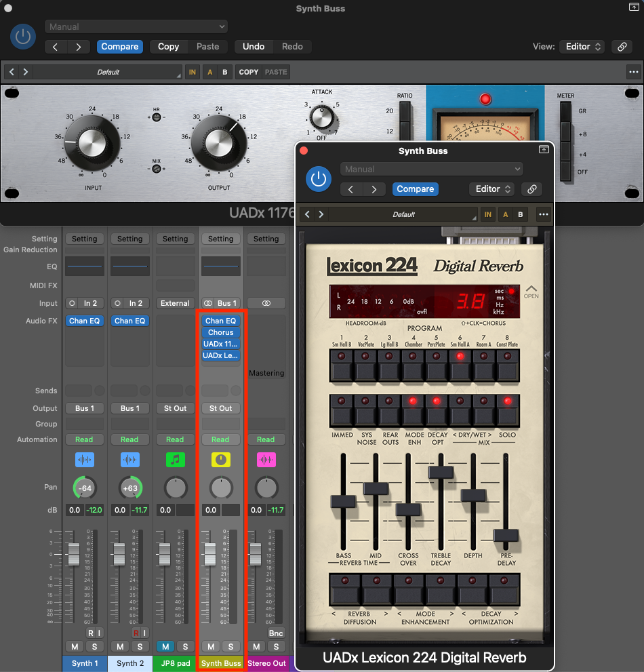Screen dimensions: 644x672
Task: Open Default preset selector in 1176 toolbar
Action: tap(108, 72)
